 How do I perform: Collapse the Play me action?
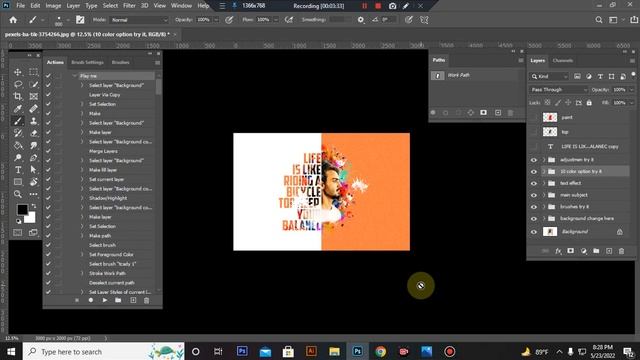[x=74, y=76]
